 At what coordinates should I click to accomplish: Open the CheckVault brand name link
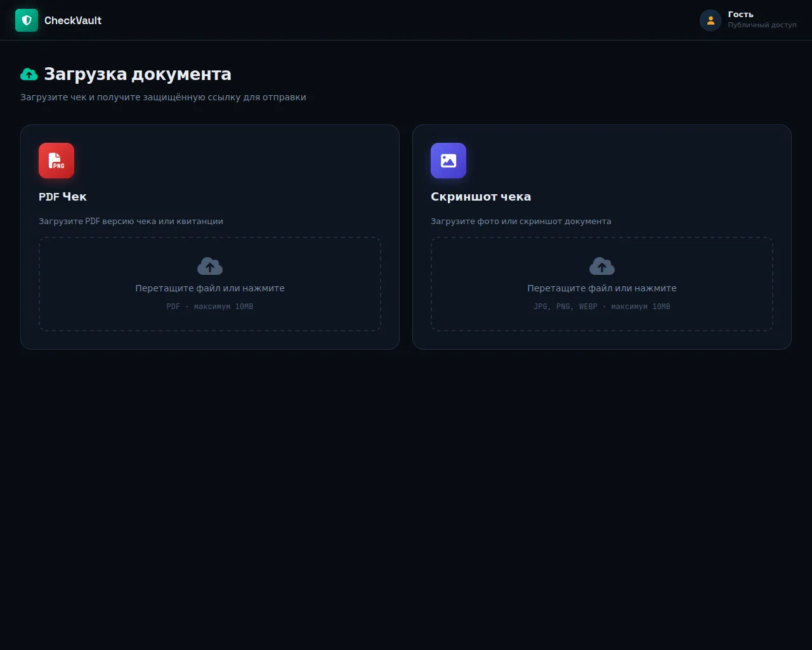tap(73, 20)
